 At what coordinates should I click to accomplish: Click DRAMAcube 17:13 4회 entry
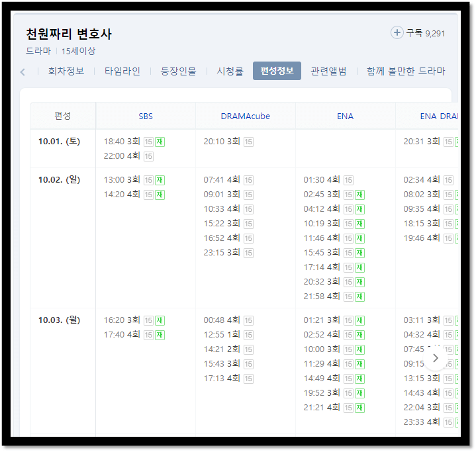click(x=228, y=379)
